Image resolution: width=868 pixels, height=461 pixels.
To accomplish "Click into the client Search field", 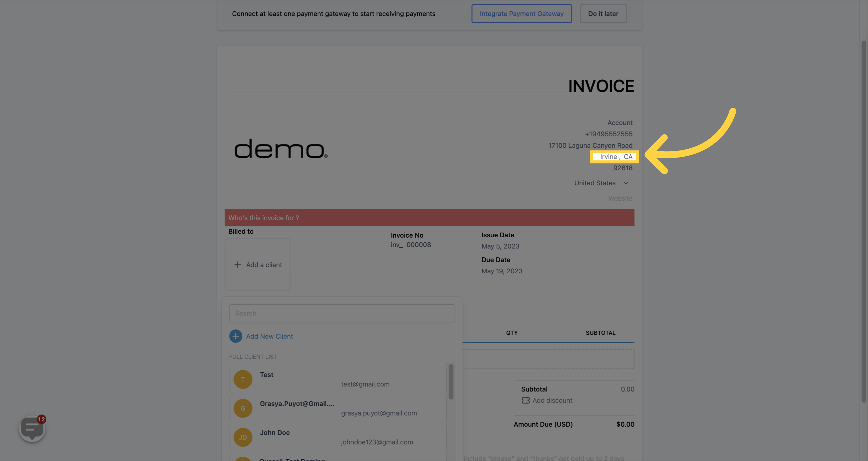I will coord(342,313).
